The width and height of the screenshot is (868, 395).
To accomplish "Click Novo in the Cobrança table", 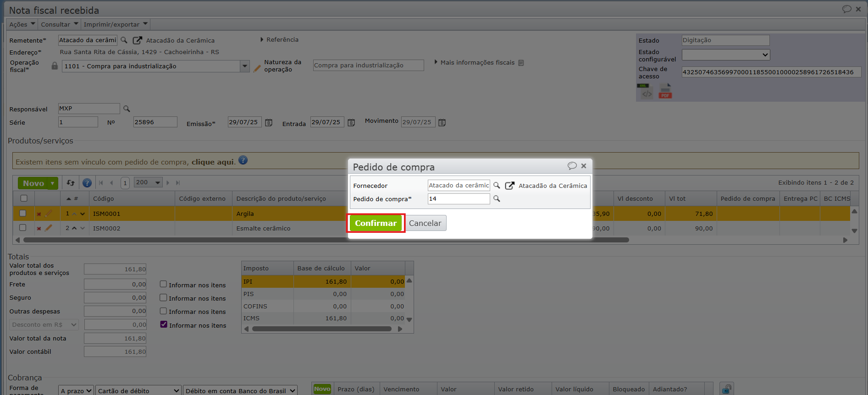I will click(322, 389).
